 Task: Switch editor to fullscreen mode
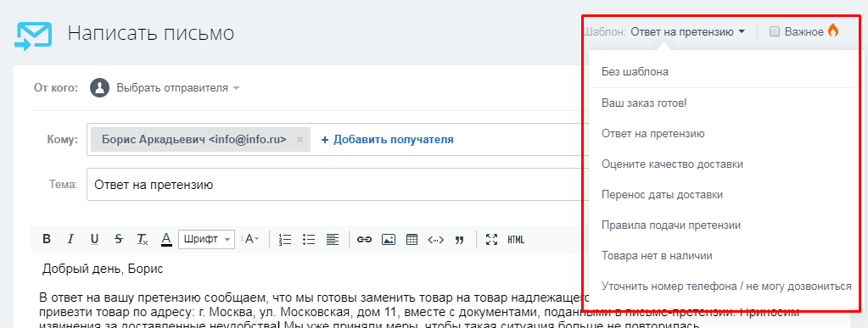coord(491,240)
